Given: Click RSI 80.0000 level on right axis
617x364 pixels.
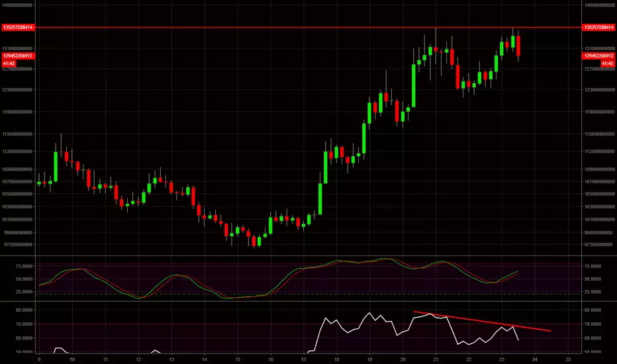Looking at the screenshot, I should click(593, 310).
